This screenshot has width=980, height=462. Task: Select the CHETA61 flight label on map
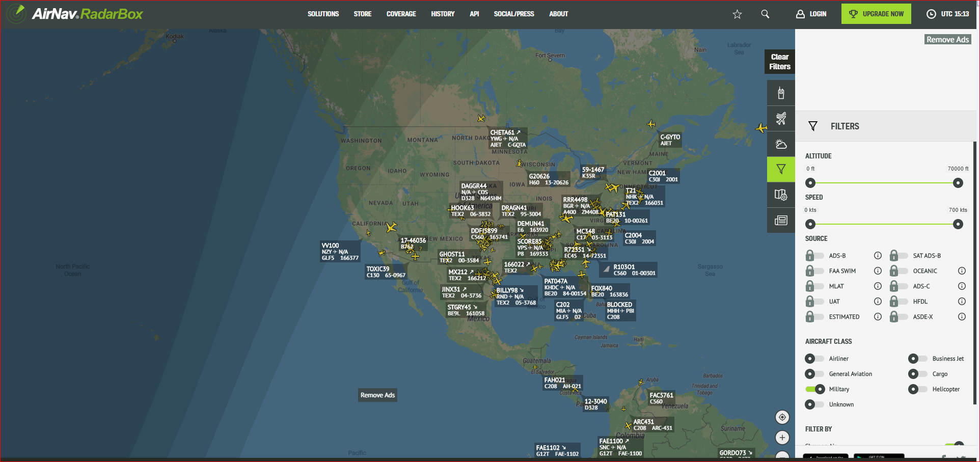click(x=508, y=139)
